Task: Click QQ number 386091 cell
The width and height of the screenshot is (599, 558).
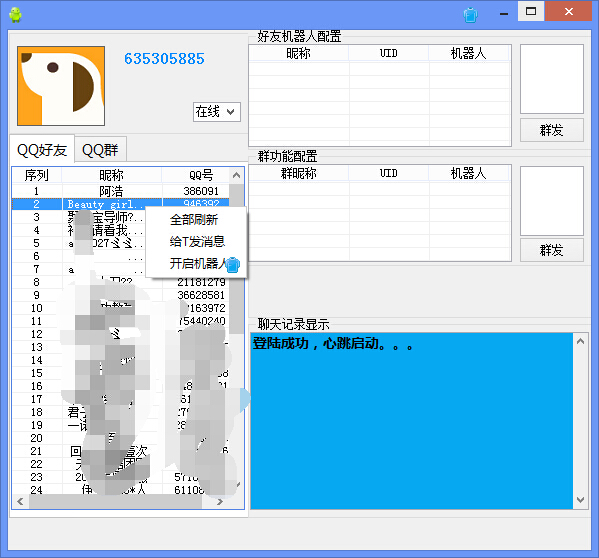Action: click(x=201, y=191)
